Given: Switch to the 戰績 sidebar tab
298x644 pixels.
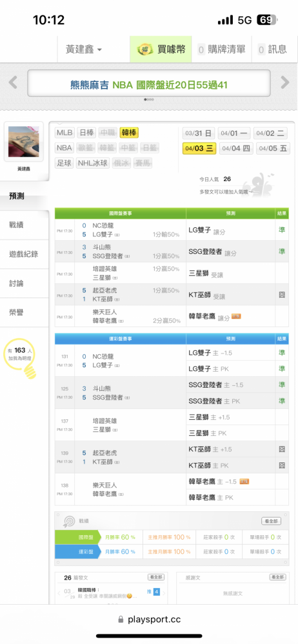Looking at the screenshot, I should tap(25, 225).
